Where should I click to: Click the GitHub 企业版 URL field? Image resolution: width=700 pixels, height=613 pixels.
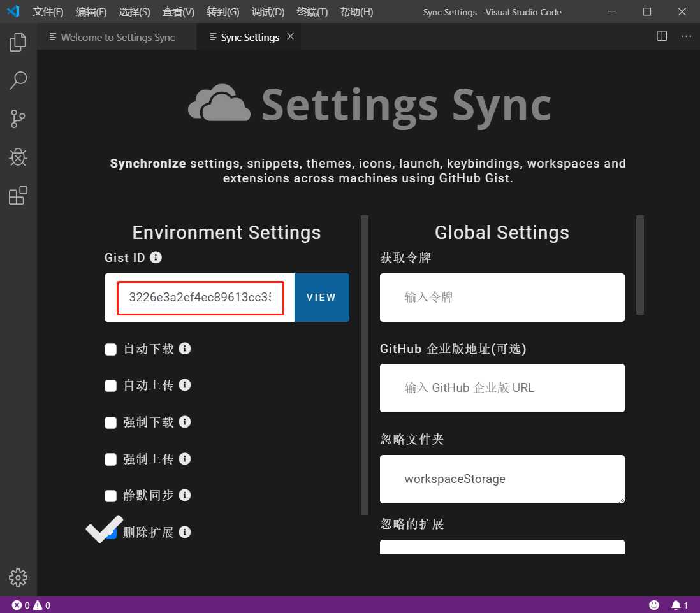point(502,387)
